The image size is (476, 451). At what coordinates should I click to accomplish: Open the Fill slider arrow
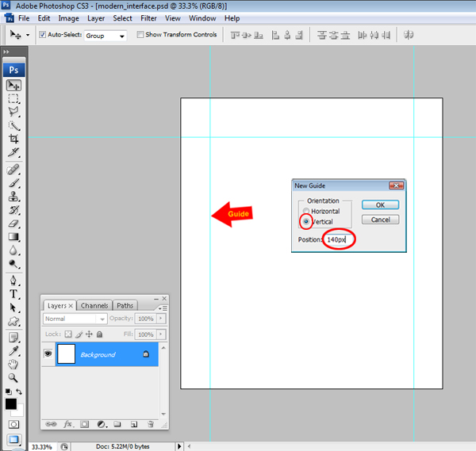click(x=161, y=334)
